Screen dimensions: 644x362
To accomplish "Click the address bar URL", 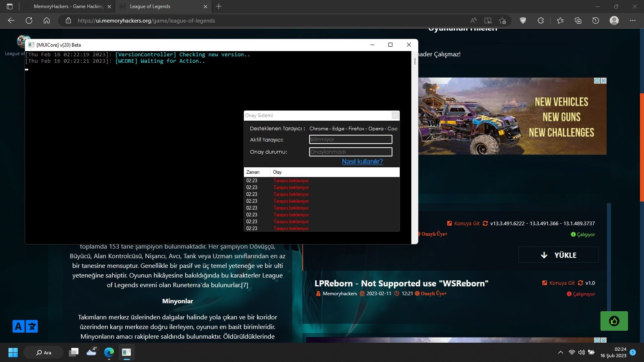I will point(146,21).
